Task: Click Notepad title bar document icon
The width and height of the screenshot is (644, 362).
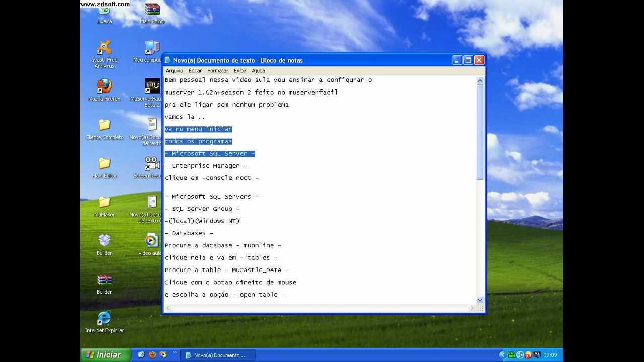Action: pyautogui.click(x=168, y=60)
